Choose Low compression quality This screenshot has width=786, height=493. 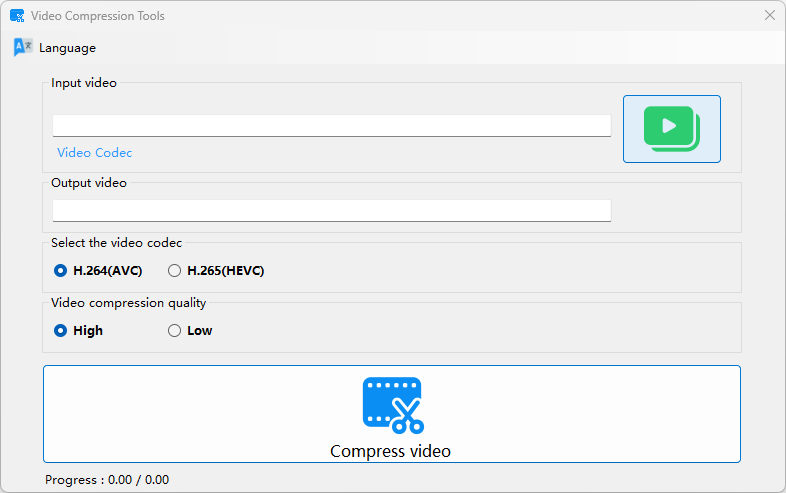pos(190,331)
